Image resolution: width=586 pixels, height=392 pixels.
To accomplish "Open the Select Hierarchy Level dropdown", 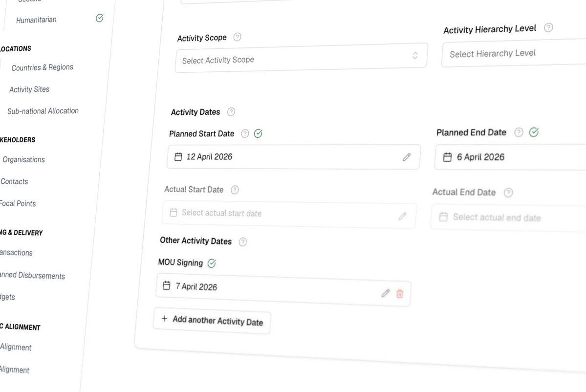I will (514, 53).
